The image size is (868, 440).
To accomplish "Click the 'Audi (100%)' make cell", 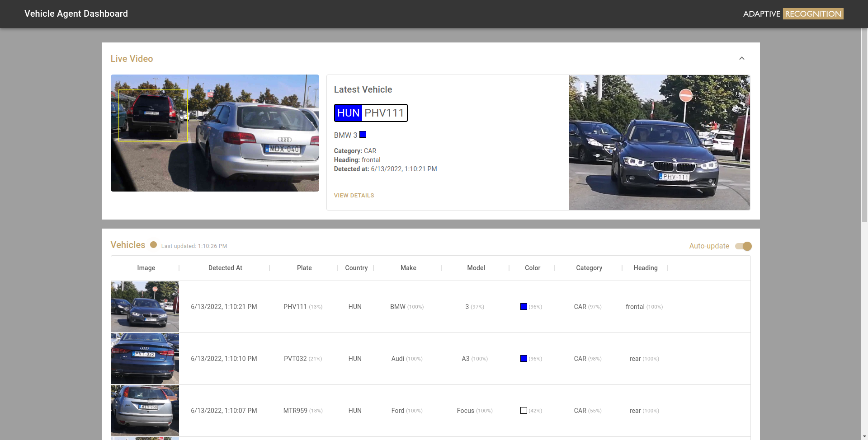I will point(407,359).
